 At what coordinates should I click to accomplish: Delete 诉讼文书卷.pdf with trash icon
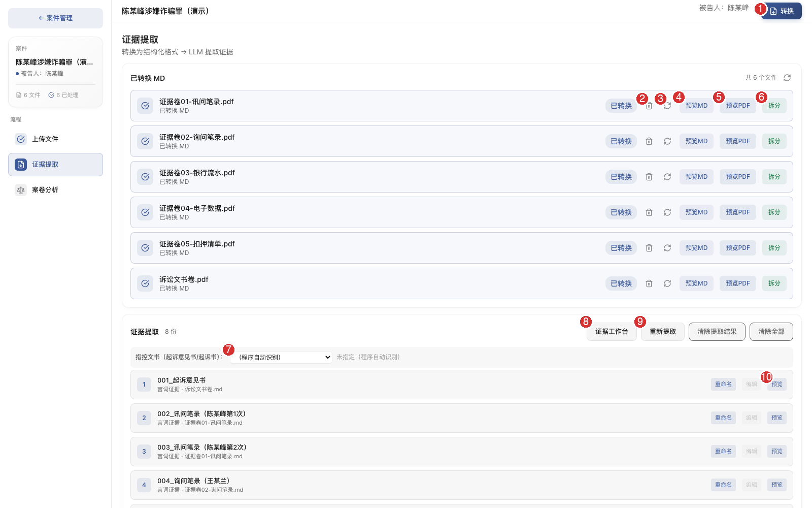(649, 283)
